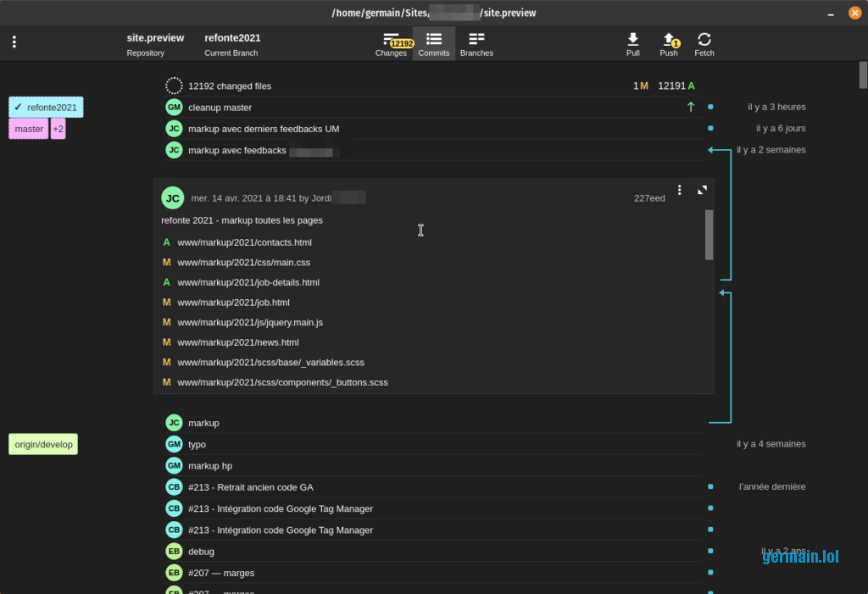
Task: Click the commit file list scrollbar
Action: tap(709, 235)
